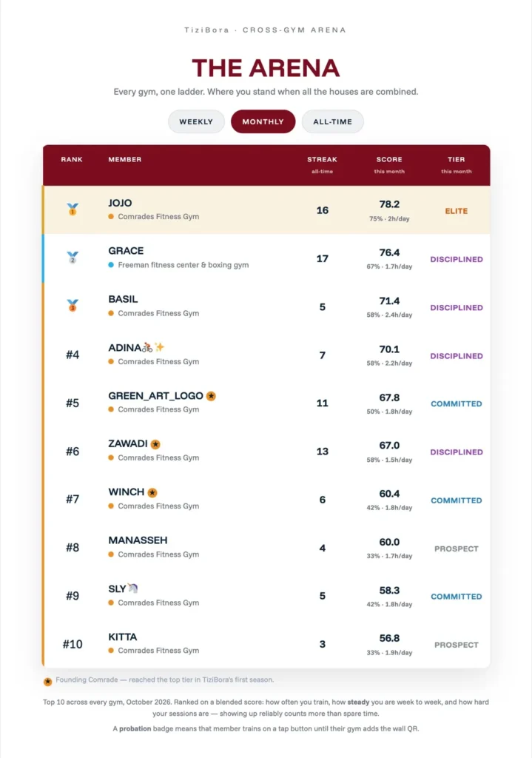Open member GRACE's name
Image resolution: width=532 pixels, height=758 pixels.
[x=126, y=251]
